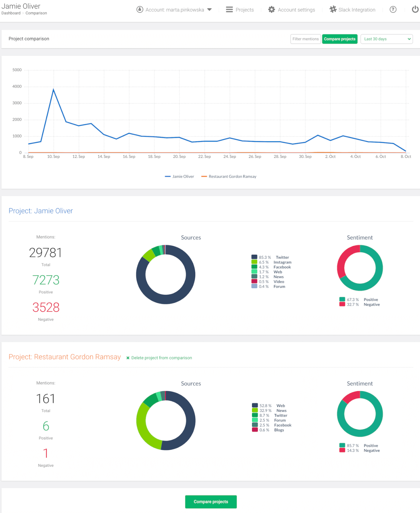Viewport: 420px width, 513px height.
Task: Click negative mentions count 3528
Action: [x=46, y=307]
